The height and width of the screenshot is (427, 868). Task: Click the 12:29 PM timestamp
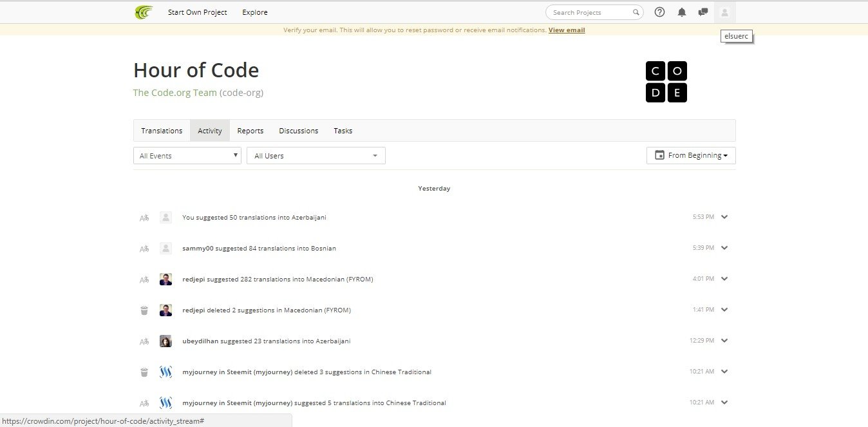701,341
